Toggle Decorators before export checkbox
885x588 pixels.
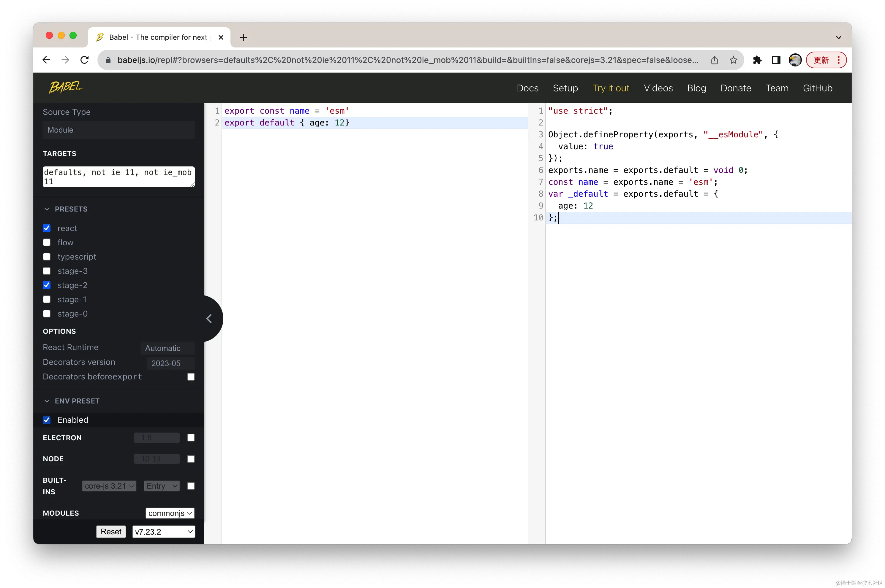point(191,376)
